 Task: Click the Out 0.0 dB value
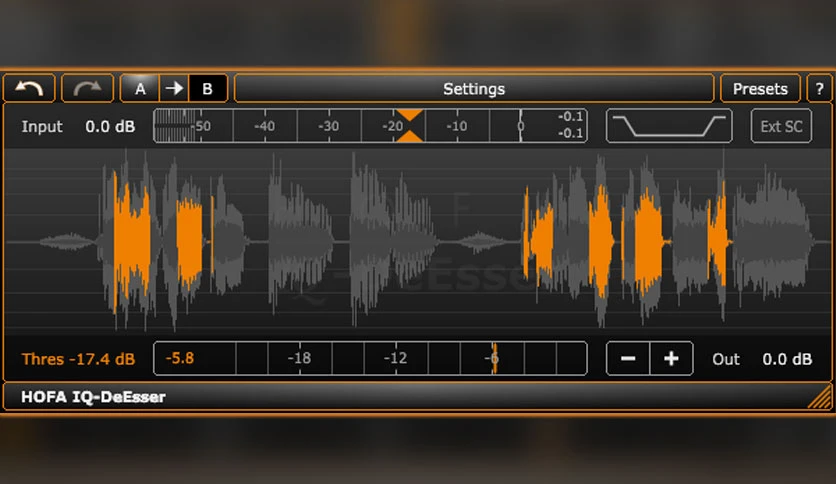(x=787, y=359)
